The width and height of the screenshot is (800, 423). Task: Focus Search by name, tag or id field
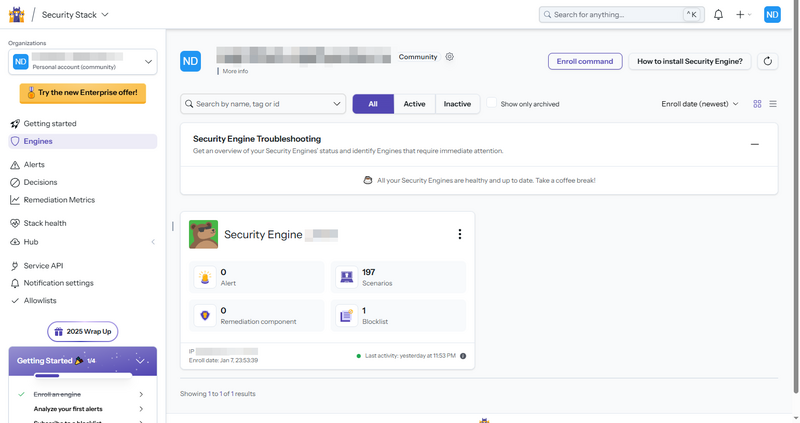pyautogui.click(x=263, y=104)
